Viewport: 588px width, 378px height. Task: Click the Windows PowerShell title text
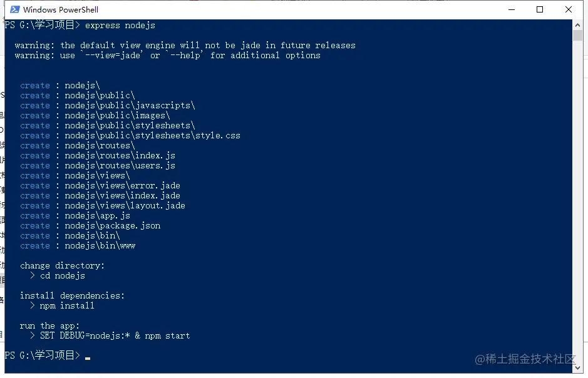61,9
